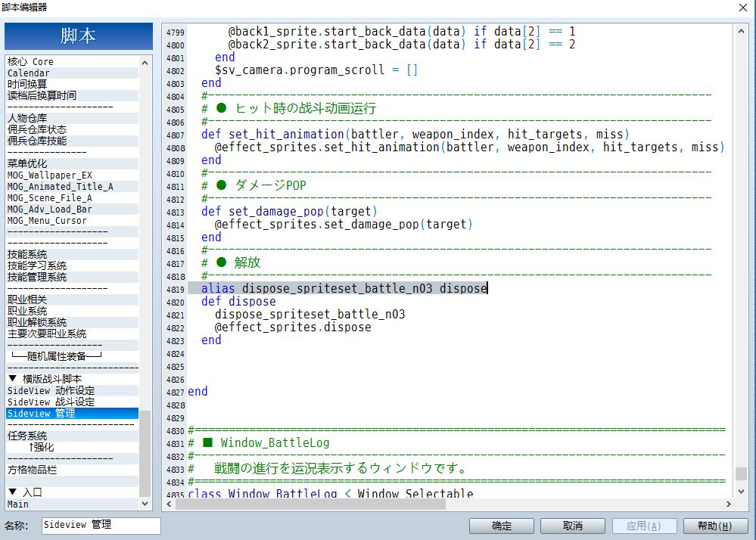Image resolution: width=756 pixels, height=540 pixels.
Task: Click the script list up arrow
Action: [145, 63]
